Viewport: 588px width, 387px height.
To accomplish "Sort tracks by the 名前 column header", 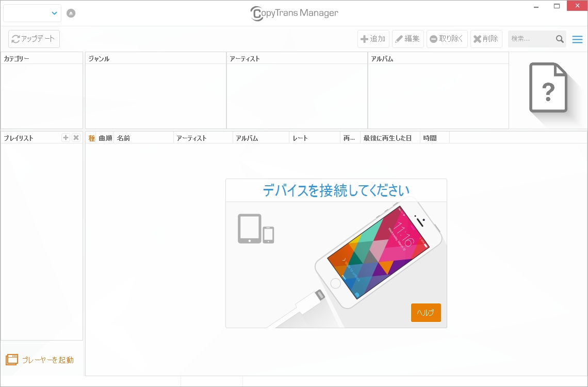I will (x=124, y=137).
